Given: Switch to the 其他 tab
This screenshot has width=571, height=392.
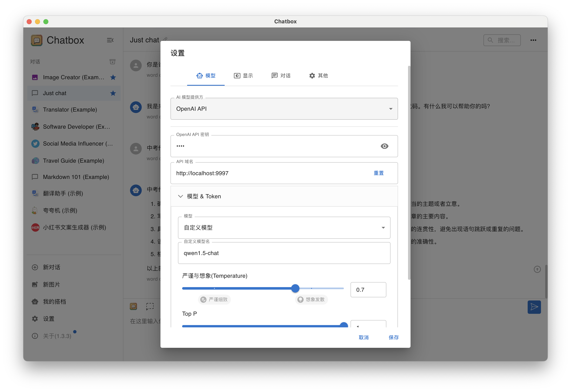Looking at the screenshot, I should coord(318,76).
